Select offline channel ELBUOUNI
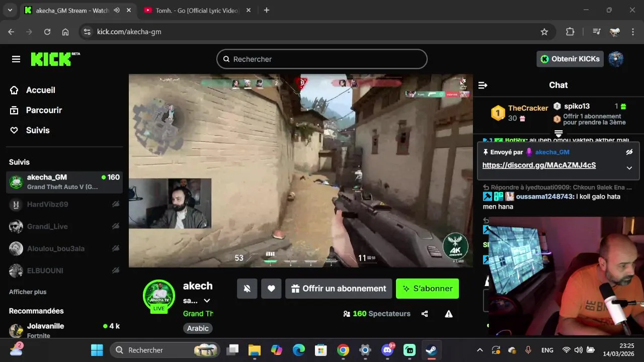Screen dimensions: 644x362 click(x=64, y=270)
